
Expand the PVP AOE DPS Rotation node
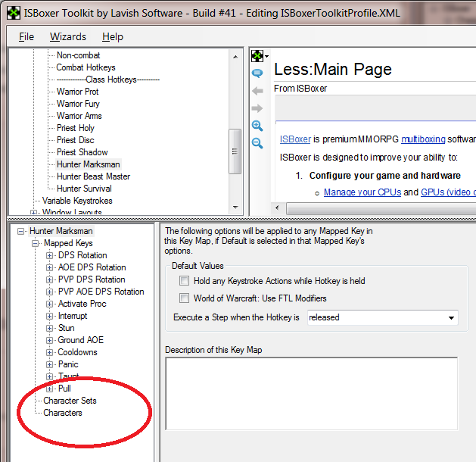point(49,292)
